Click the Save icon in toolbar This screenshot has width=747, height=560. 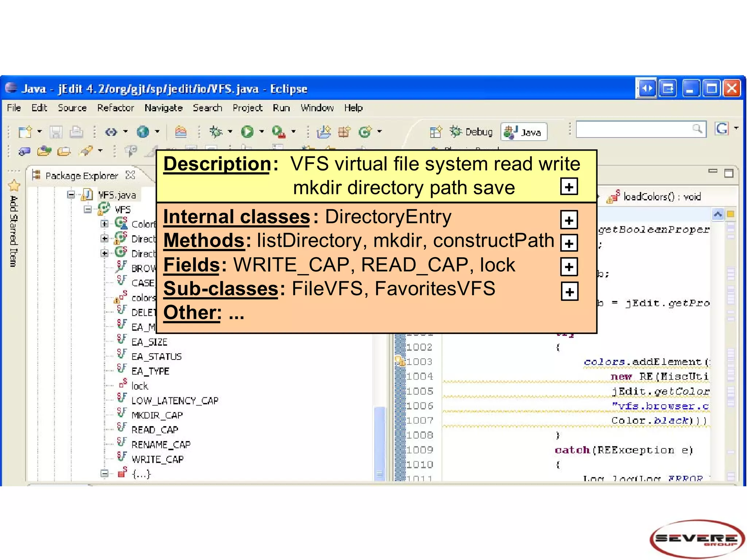tap(56, 132)
